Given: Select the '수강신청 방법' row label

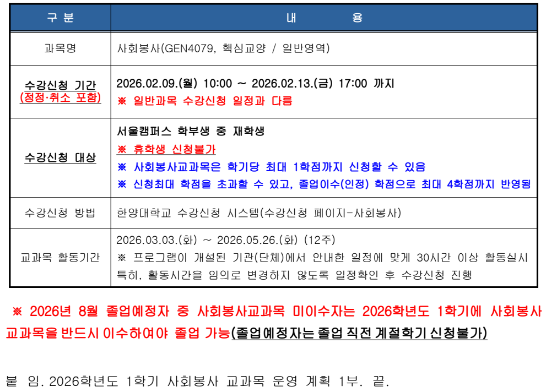Looking at the screenshot, I should click(x=60, y=213).
